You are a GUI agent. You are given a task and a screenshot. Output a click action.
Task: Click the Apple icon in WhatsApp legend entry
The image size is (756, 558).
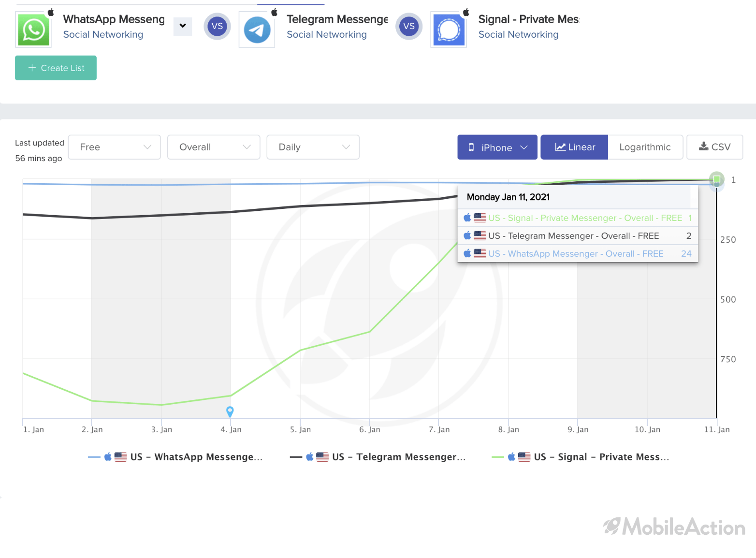pos(108,456)
